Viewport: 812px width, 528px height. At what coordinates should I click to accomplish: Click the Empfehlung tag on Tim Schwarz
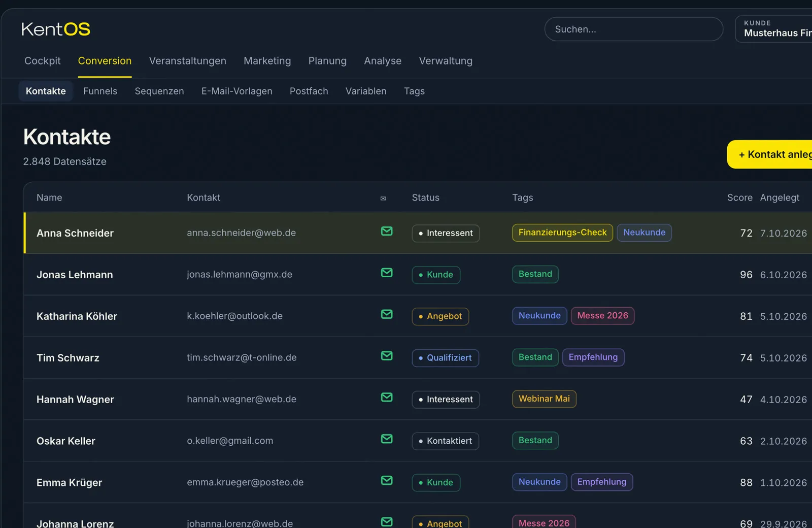(593, 357)
